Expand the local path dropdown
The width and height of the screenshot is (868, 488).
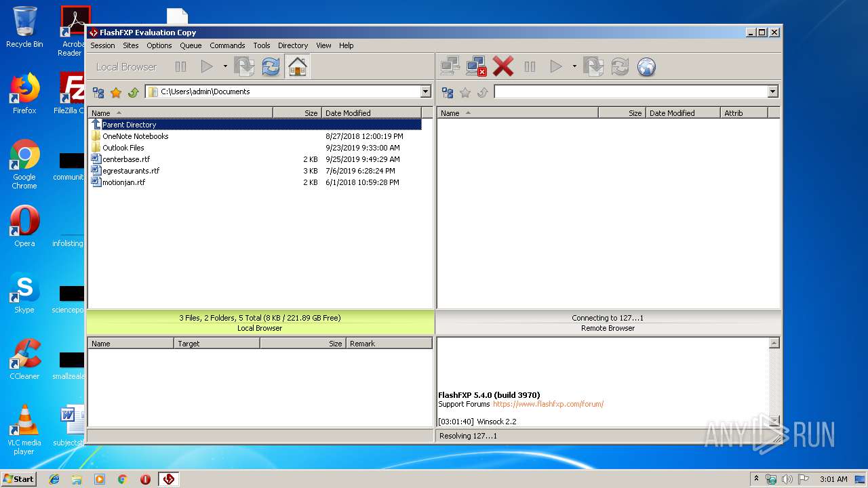click(426, 91)
